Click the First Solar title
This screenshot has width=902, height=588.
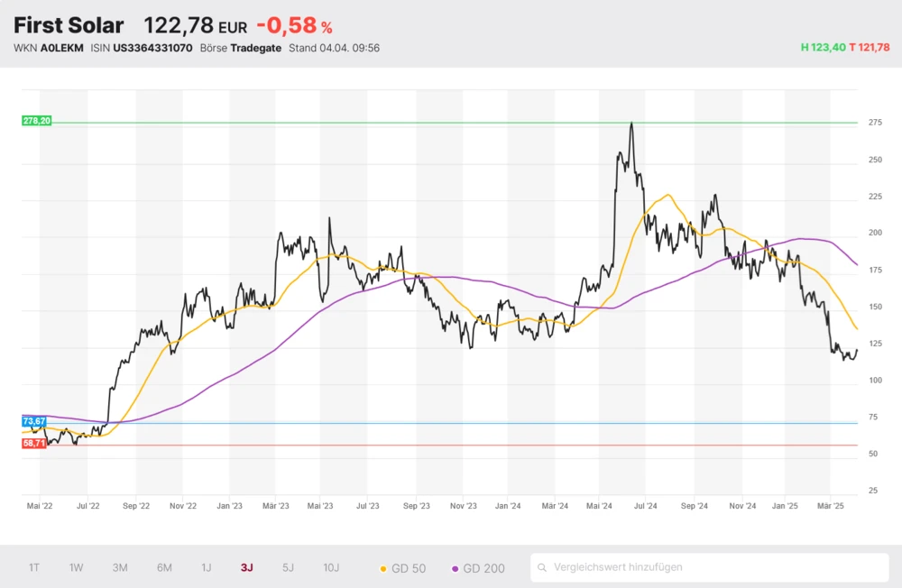pos(69,25)
